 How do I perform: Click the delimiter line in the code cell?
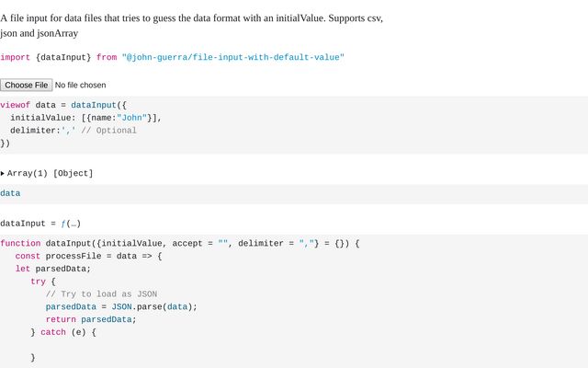coord(42,131)
